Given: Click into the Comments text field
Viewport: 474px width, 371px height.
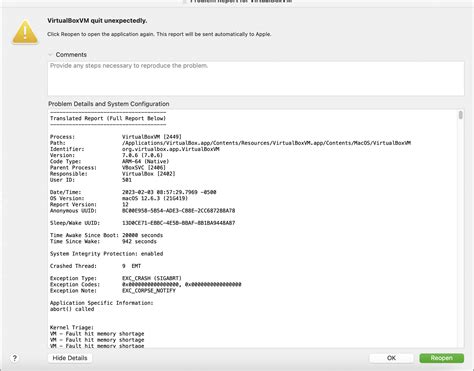Looking at the screenshot, I should [x=256, y=78].
